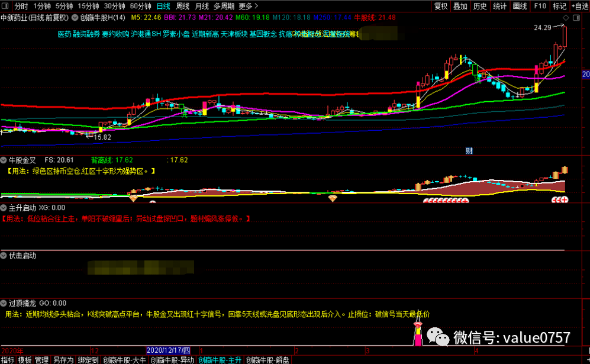Click the first orange diamond signal in 牛股金叉
590x364 pixels.
pyautogui.click(x=133, y=198)
